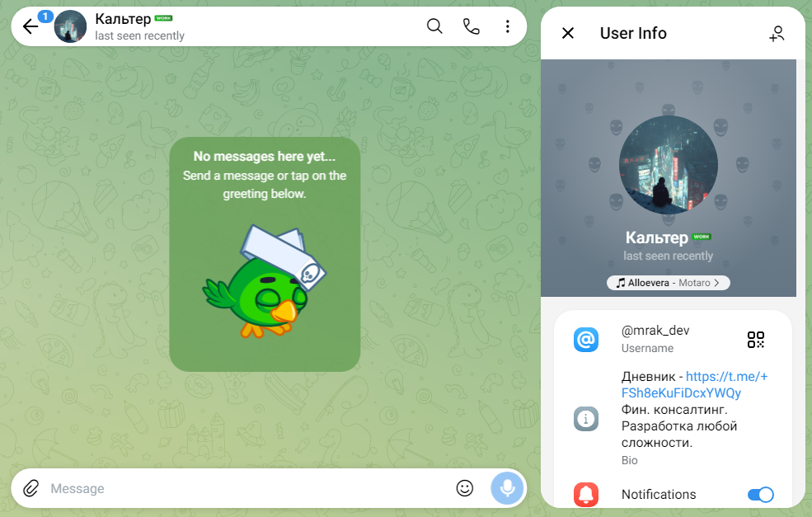Attach a file with the paperclip
The height and width of the screenshot is (517, 812).
(x=31, y=488)
